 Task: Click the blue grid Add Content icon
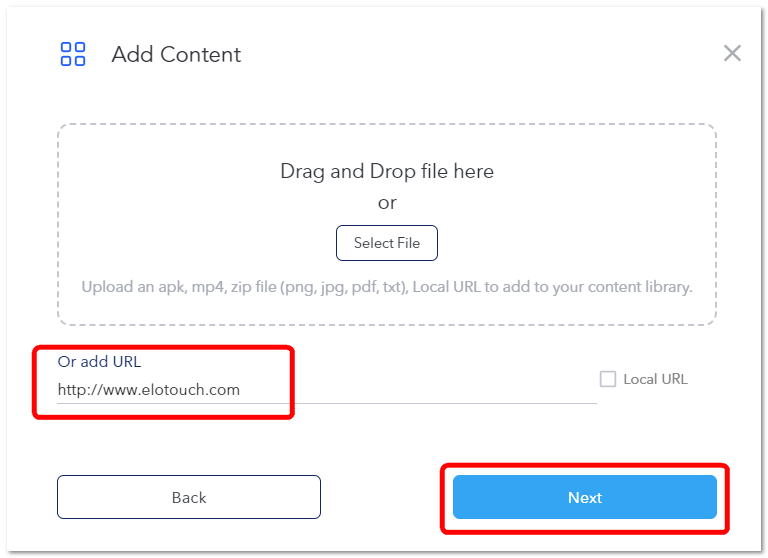click(72, 54)
